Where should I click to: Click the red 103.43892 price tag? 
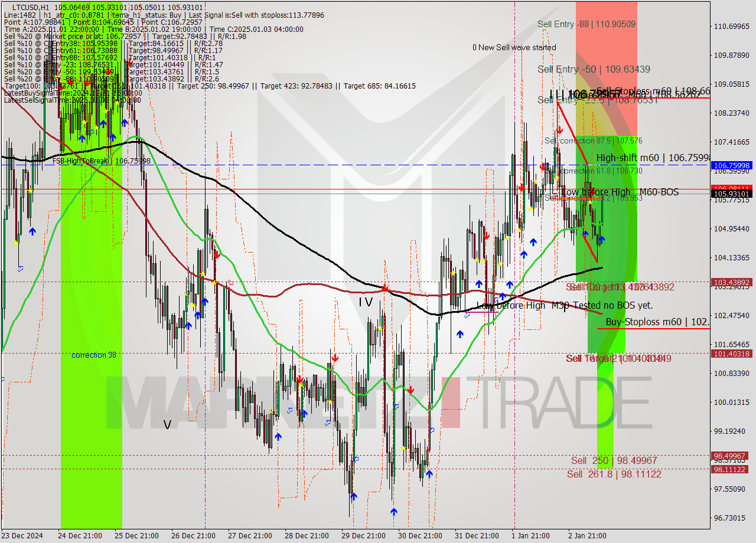pyautogui.click(x=731, y=282)
